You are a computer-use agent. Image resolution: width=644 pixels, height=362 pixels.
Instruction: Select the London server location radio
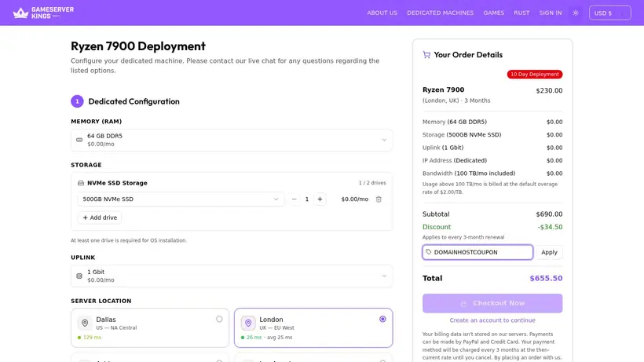tap(382, 319)
